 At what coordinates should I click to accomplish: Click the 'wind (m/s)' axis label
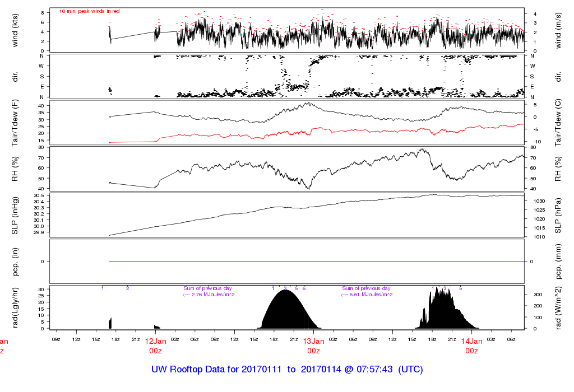pyautogui.click(x=559, y=30)
